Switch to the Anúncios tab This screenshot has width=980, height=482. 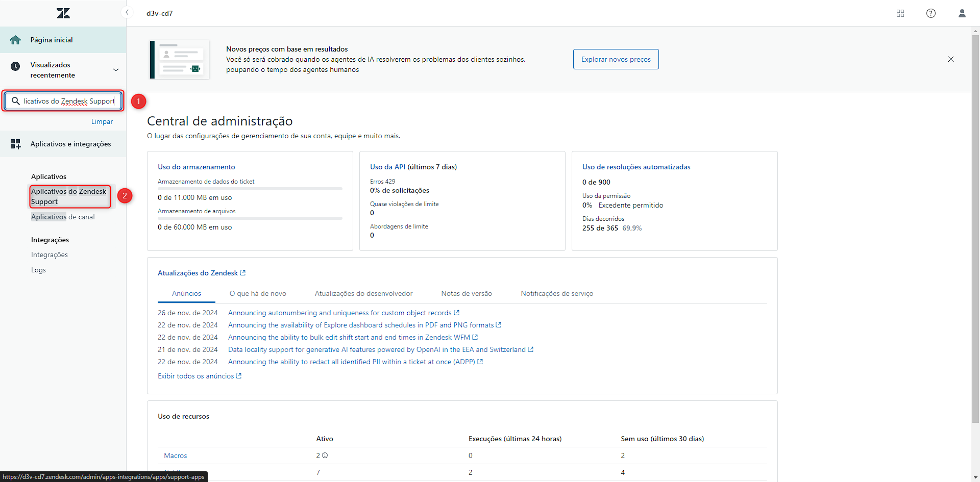coord(186,293)
